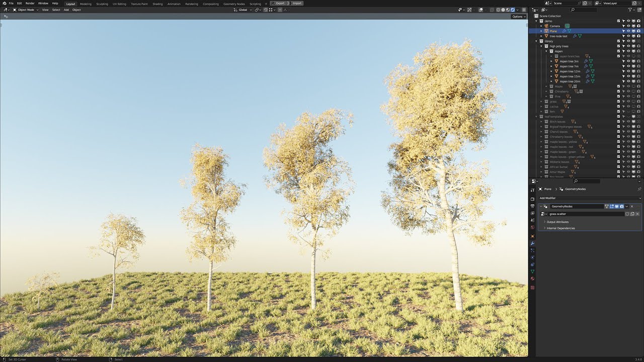Click the Blender logo icon
Image resolution: width=644 pixels, height=362 pixels.
[x=4, y=3]
